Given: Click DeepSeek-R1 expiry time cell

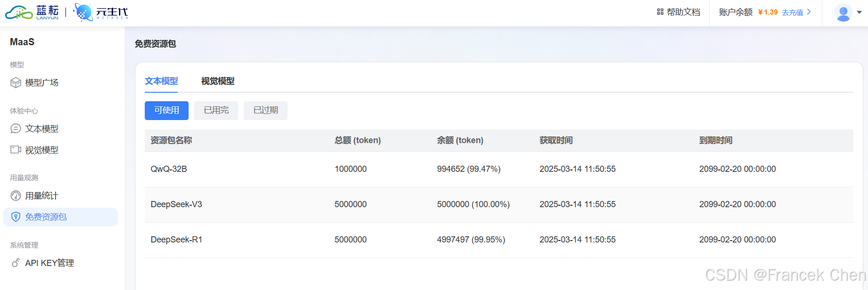Looking at the screenshot, I should tap(737, 240).
